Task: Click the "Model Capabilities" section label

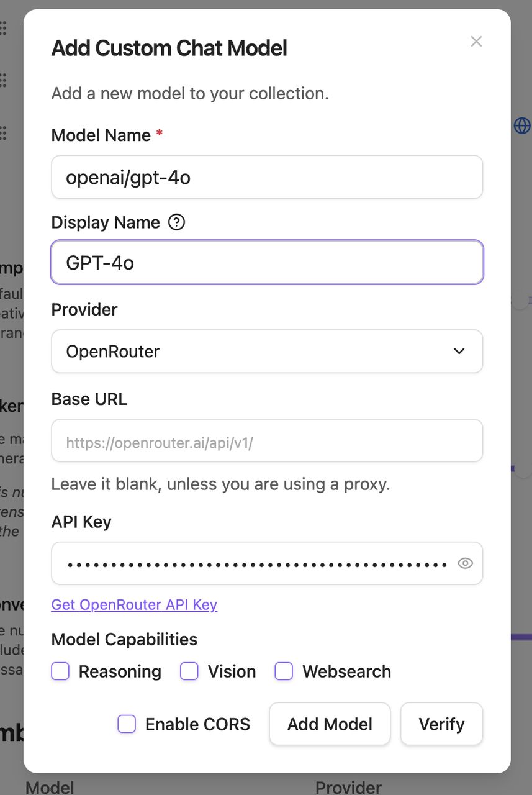Action: (x=124, y=640)
